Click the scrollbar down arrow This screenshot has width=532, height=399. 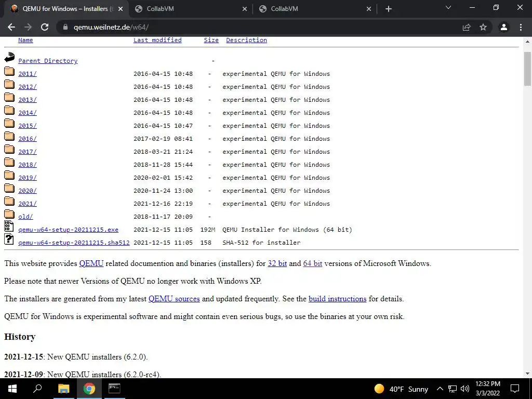click(527, 374)
